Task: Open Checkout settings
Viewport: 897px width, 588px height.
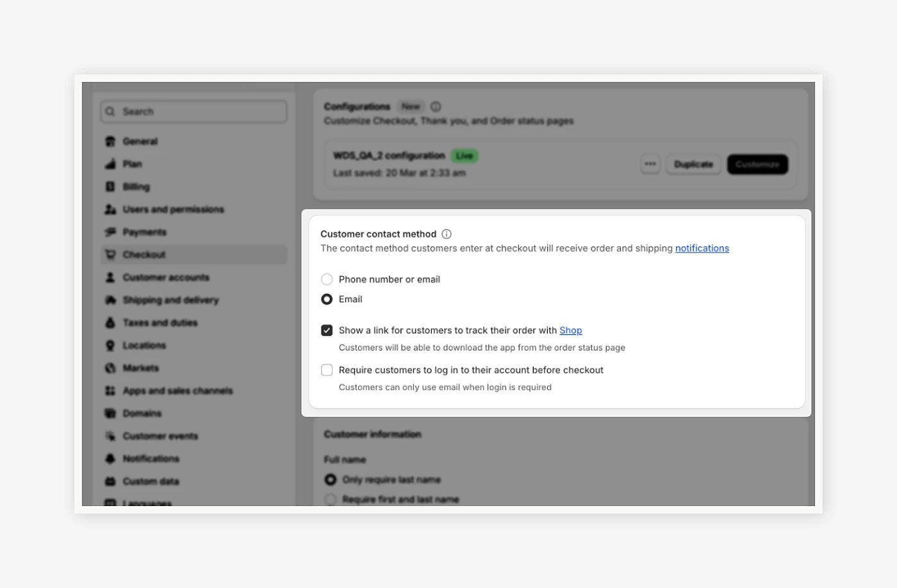Action: [x=193, y=255]
